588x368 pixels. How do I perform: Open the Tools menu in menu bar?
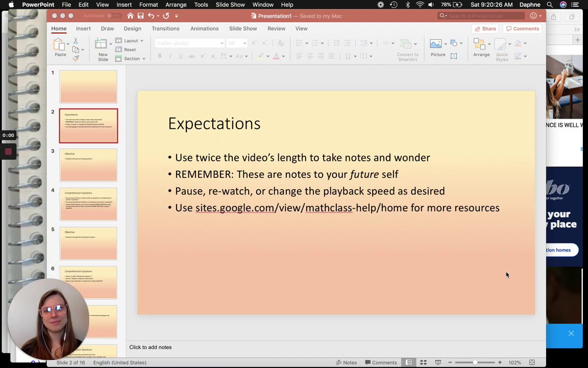click(201, 5)
